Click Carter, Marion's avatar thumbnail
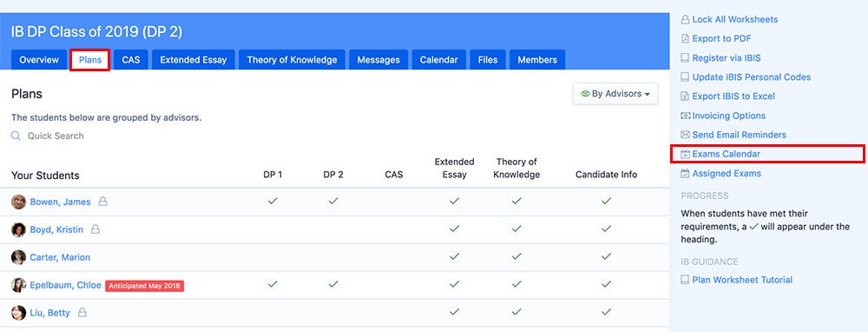 click(18, 257)
